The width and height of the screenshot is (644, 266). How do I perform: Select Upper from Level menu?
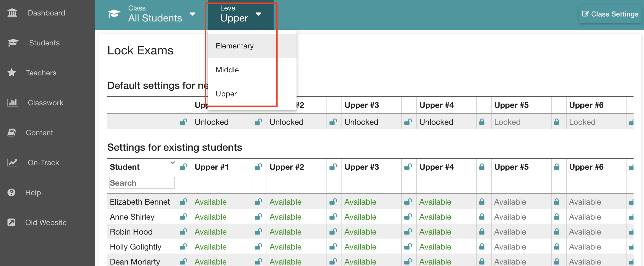[252, 94]
